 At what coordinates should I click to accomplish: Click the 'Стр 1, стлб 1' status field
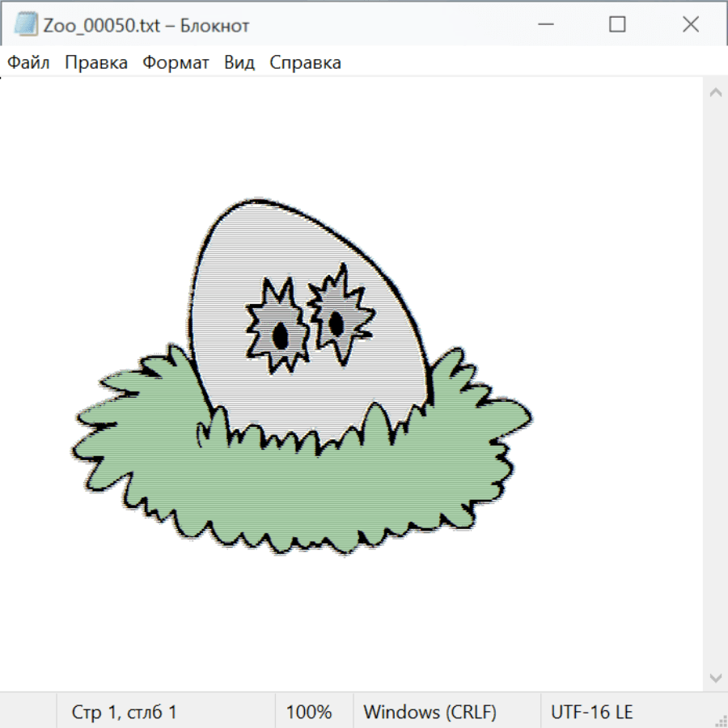coord(125,713)
